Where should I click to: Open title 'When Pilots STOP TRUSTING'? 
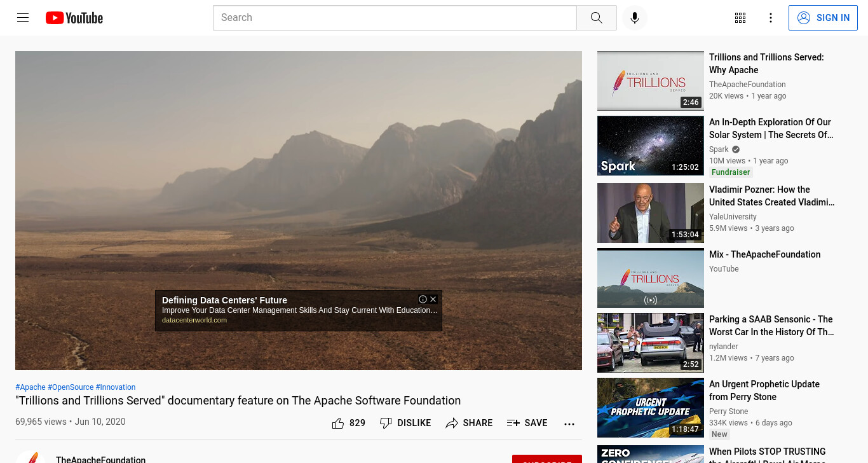(768, 453)
